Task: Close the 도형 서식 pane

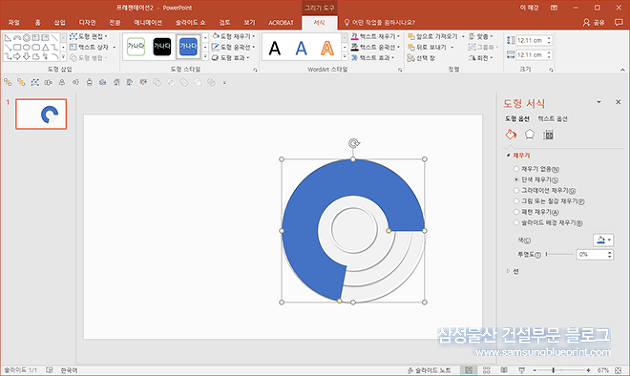Action: click(x=618, y=102)
